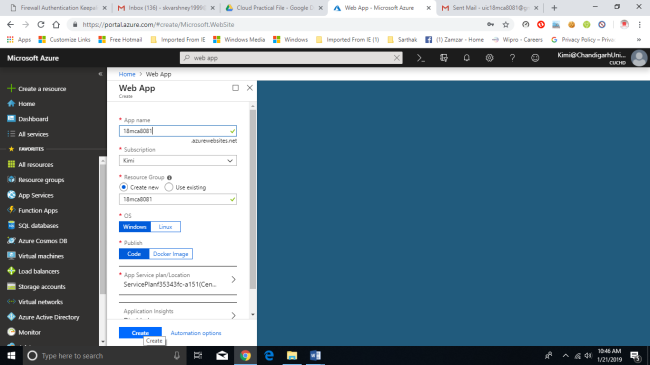
Task: Click the Resource Group name field
Action: [x=177, y=200]
